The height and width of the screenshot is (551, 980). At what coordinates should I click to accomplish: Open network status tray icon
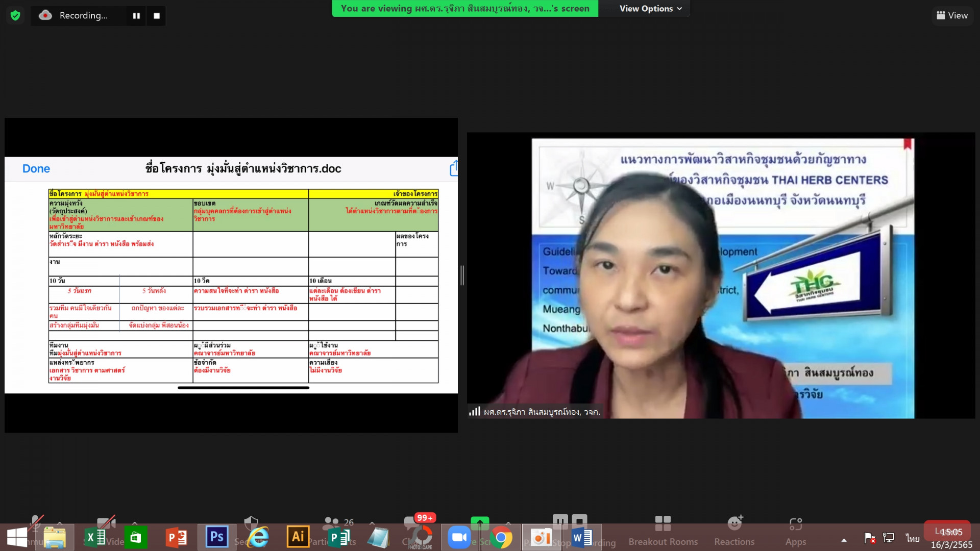[889, 538]
